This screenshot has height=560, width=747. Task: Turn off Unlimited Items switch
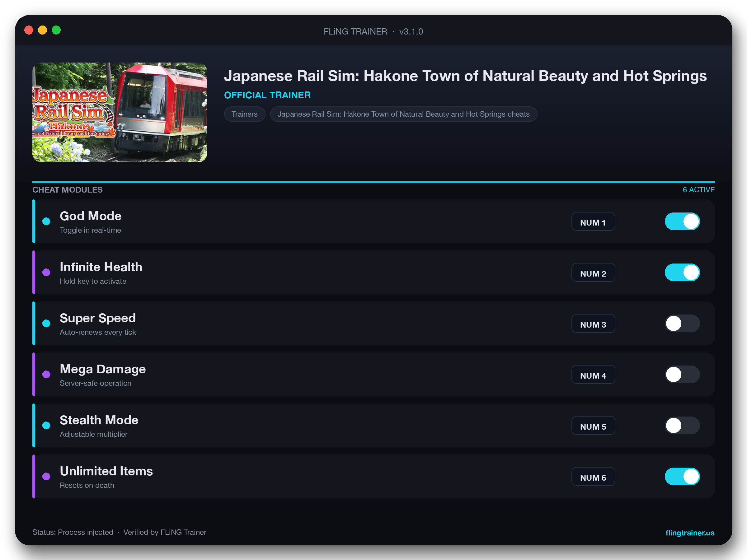click(x=682, y=476)
